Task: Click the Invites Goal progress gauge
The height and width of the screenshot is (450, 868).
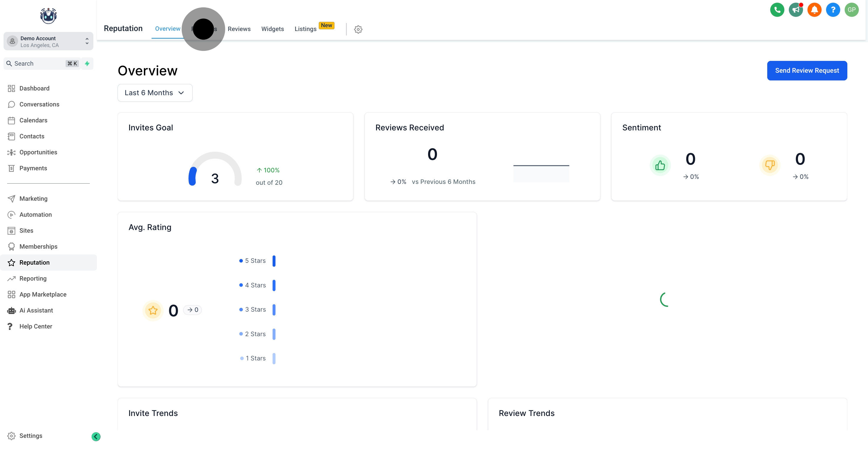Action: pyautogui.click(x=215, y=170)
